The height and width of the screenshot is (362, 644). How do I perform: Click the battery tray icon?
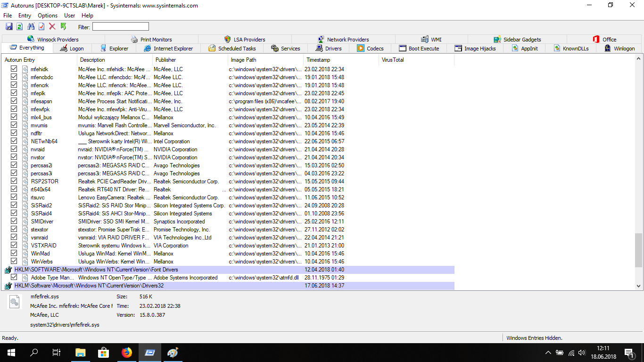click(x=560, y=353)
